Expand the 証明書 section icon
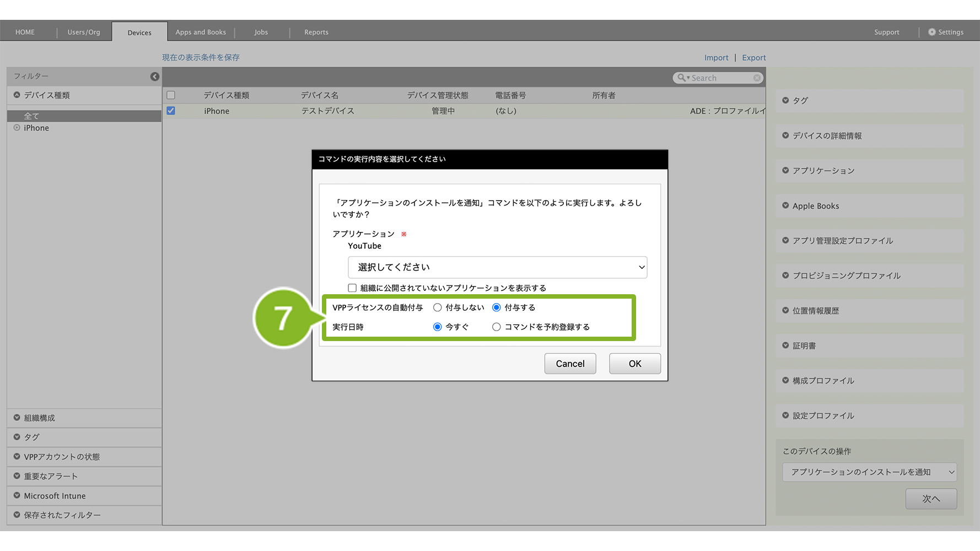The image size is (980, 551). click(x=785, y=345)
